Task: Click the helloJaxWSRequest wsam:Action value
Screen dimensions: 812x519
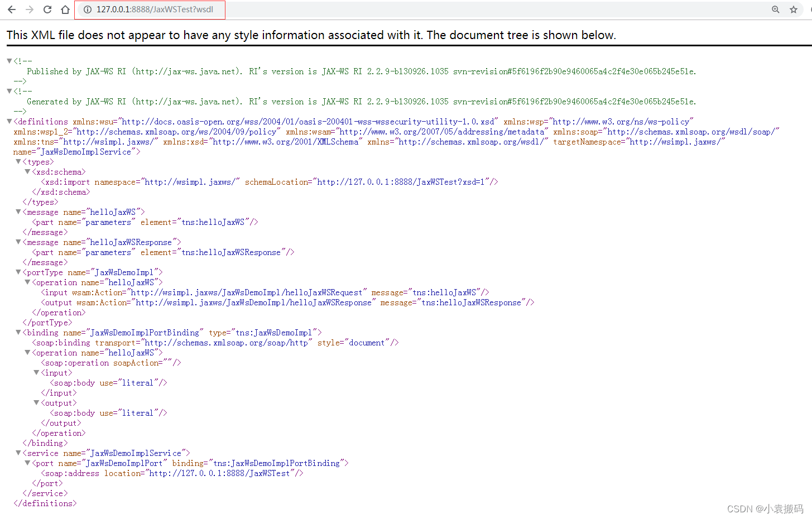Action: [x=246, y=292]
